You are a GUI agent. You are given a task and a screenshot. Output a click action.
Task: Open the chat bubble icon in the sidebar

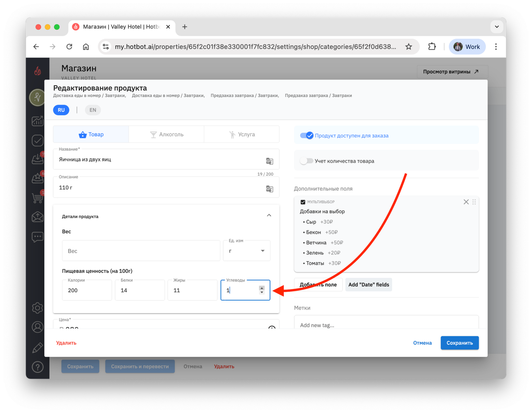37,237
